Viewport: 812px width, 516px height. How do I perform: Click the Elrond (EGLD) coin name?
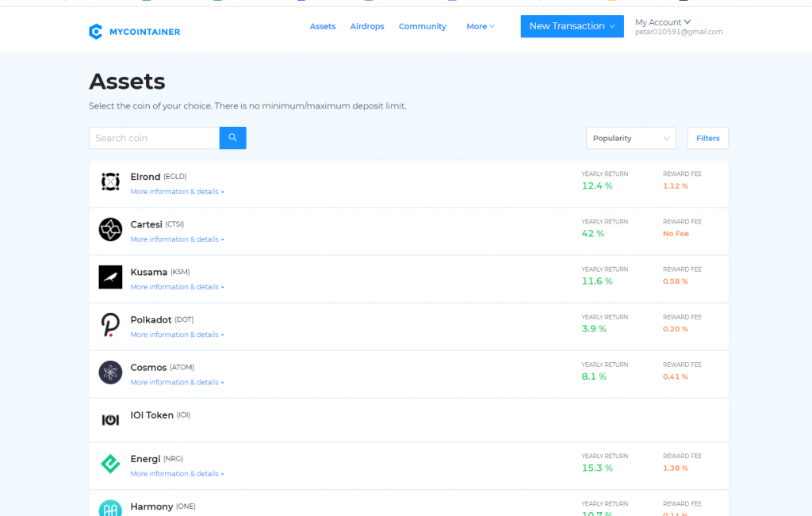[159, 177]
